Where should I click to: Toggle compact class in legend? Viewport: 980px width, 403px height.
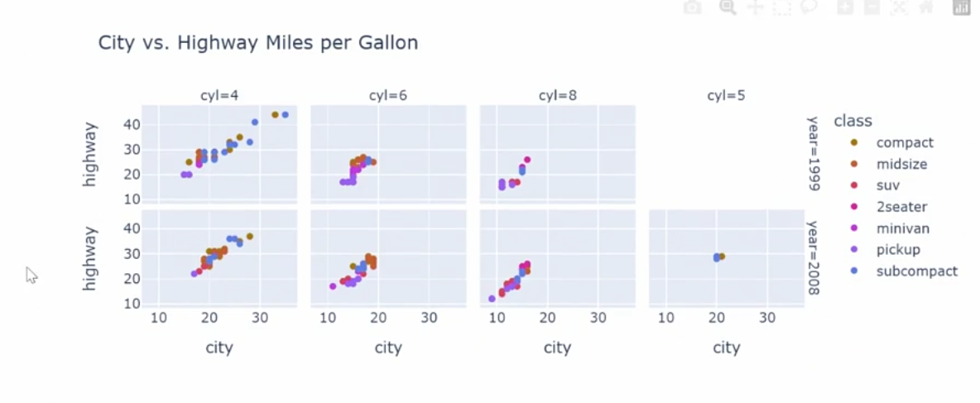pos(905,142)
